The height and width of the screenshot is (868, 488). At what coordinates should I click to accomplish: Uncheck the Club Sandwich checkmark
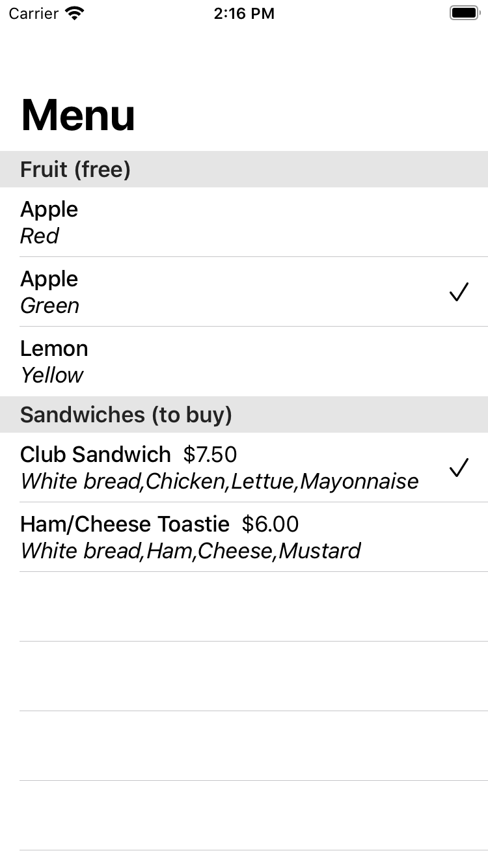pyautogui.click(x=459, y=468)
